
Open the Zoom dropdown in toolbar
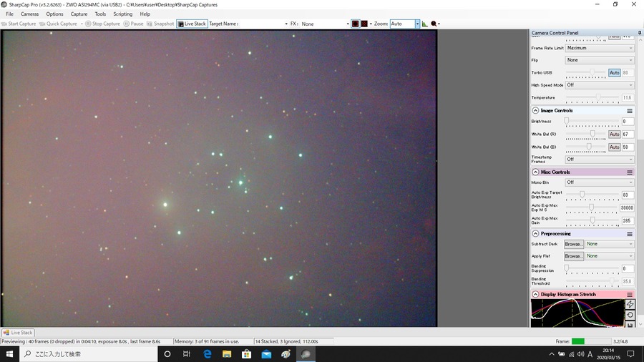[x=417, y=24]
